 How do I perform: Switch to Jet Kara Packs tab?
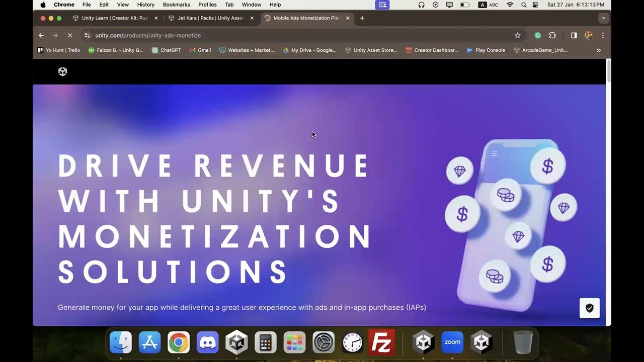210,18
